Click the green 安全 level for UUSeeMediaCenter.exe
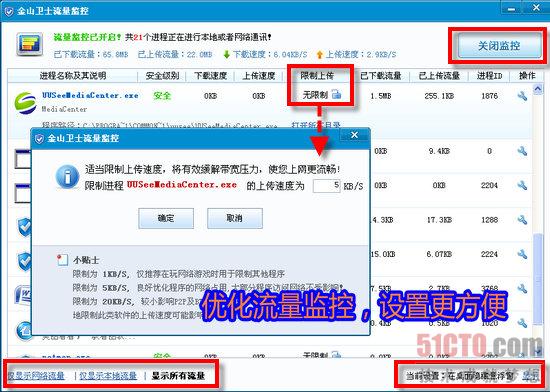Screen dimensions: 550x392 point(162,96)
